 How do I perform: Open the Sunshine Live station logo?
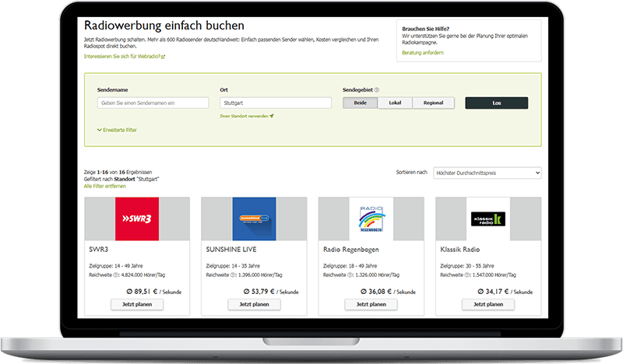pos(255,219)
